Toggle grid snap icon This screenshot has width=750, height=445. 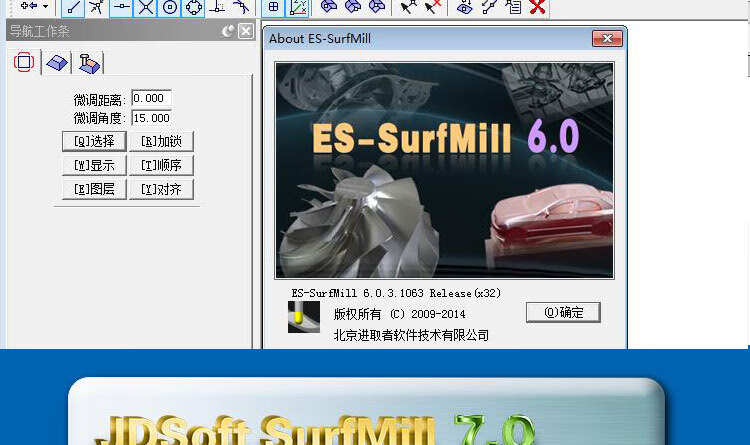tap(274, 7)
